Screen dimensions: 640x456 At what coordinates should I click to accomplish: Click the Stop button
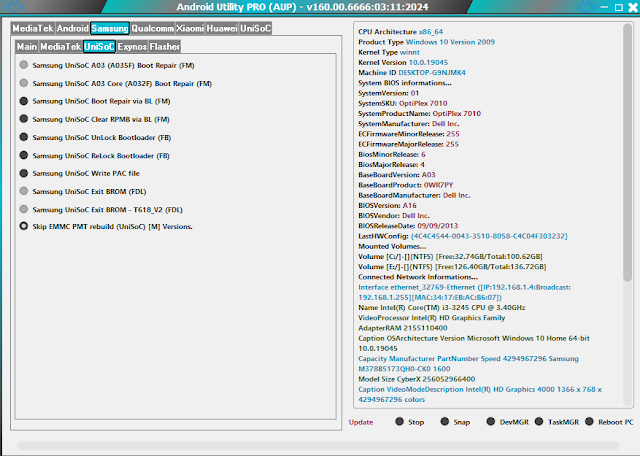click(410, 422)
